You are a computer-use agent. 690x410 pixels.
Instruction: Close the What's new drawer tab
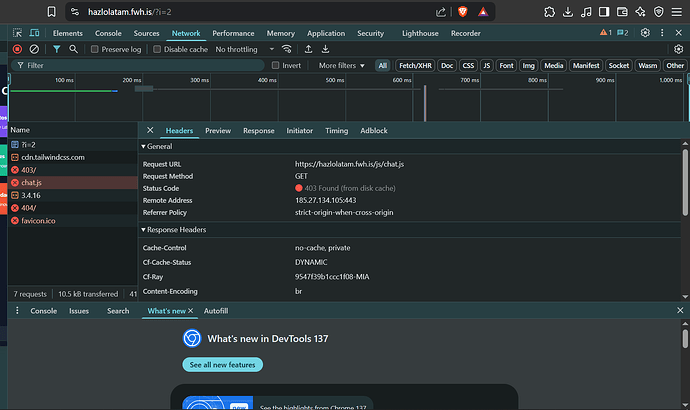click(191, 311)
